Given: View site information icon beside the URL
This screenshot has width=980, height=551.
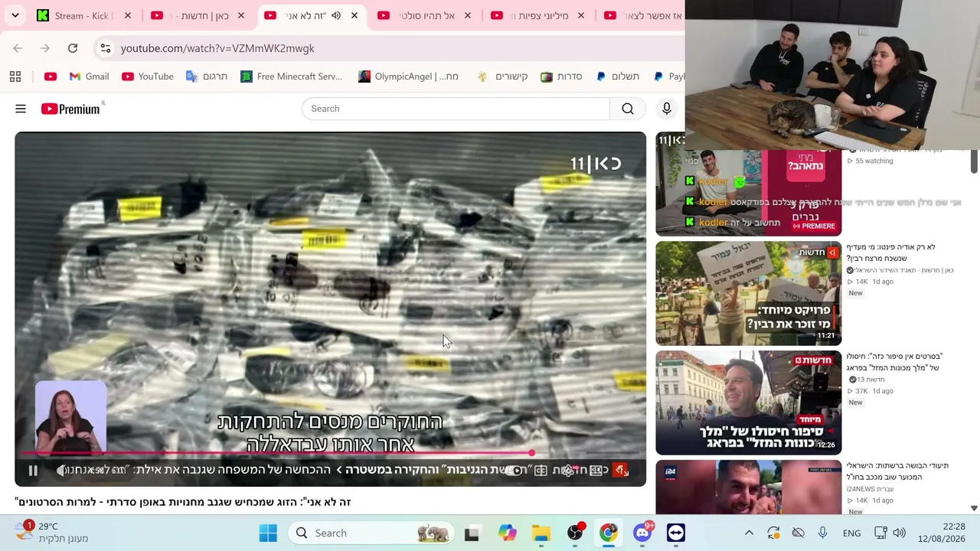Looking at the screenshot, I should (x=105, y=48).
